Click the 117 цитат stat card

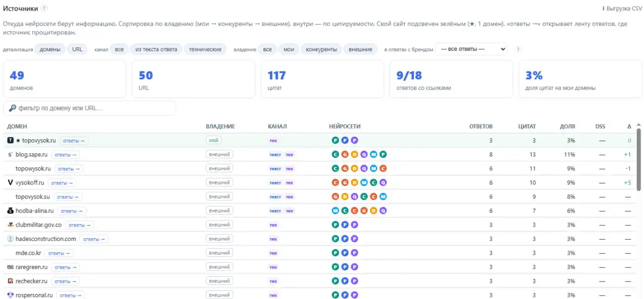pyautogui.click(x=322, y=79)
